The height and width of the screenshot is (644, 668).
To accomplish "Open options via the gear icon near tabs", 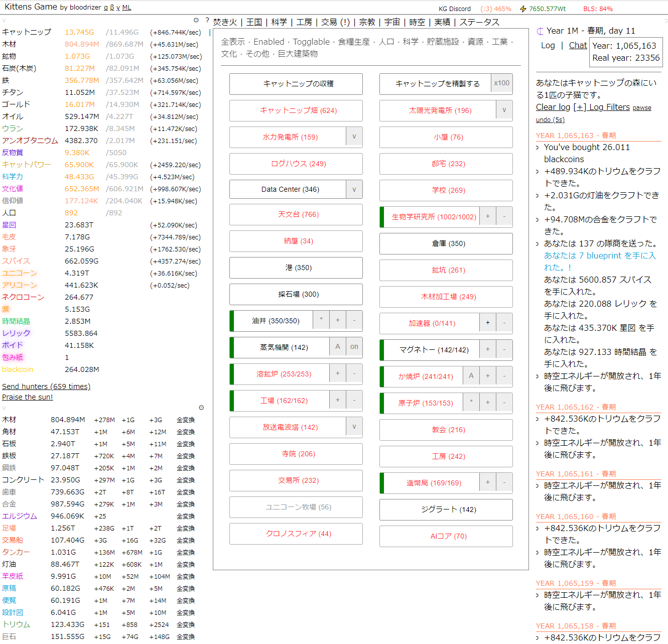I will pyautogui.click(x=196, y=20).
